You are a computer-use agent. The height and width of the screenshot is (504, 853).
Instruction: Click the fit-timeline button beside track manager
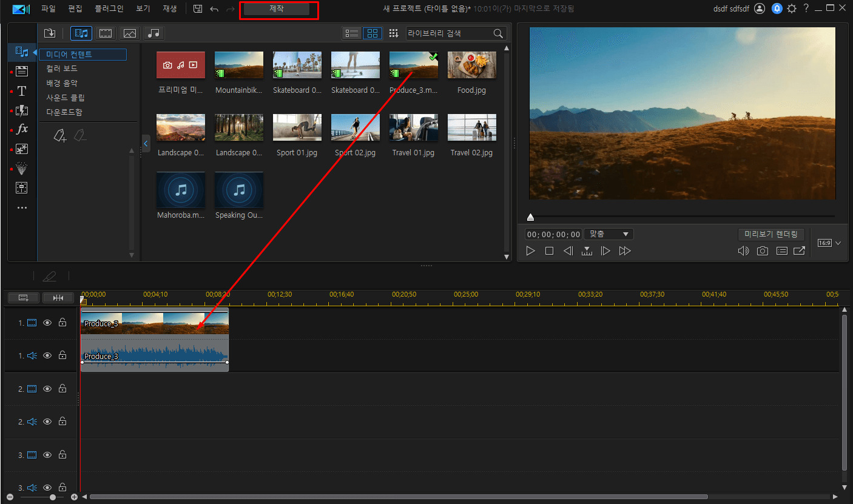58,298
